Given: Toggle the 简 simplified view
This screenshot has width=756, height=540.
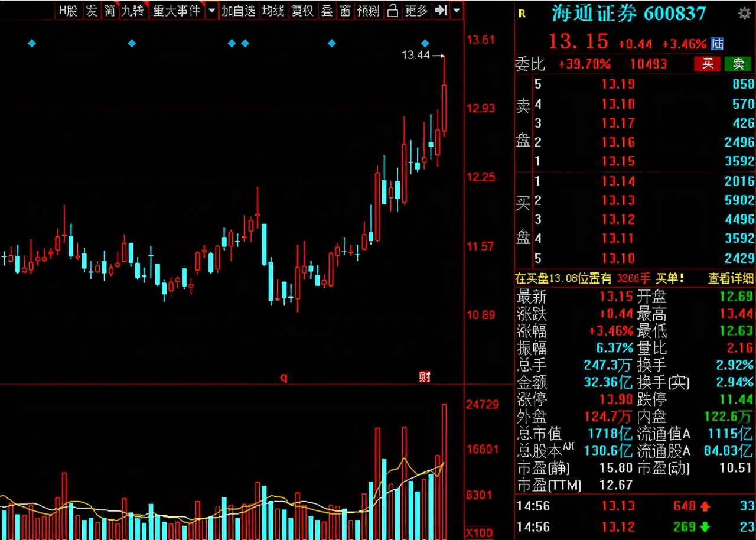Looking at the screenshot, I should (x=110, y=11).
